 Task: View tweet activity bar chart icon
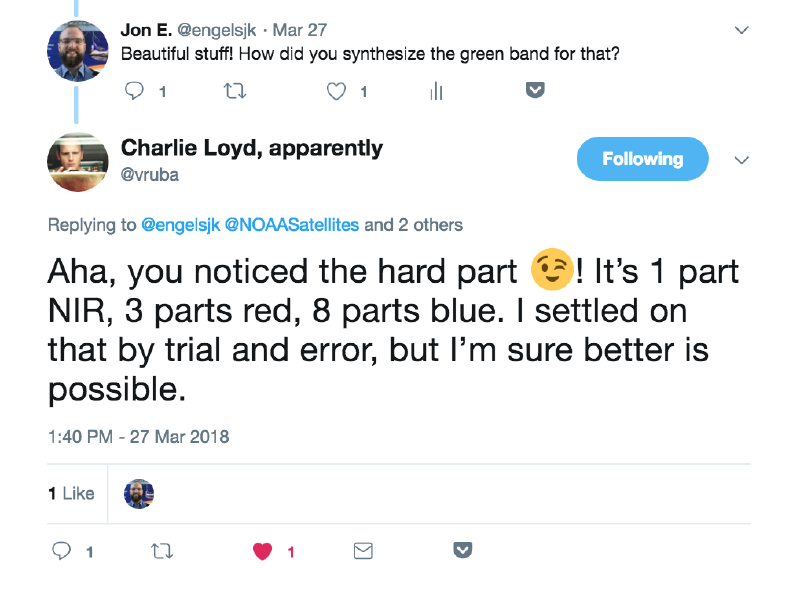[x=436, y=91]
